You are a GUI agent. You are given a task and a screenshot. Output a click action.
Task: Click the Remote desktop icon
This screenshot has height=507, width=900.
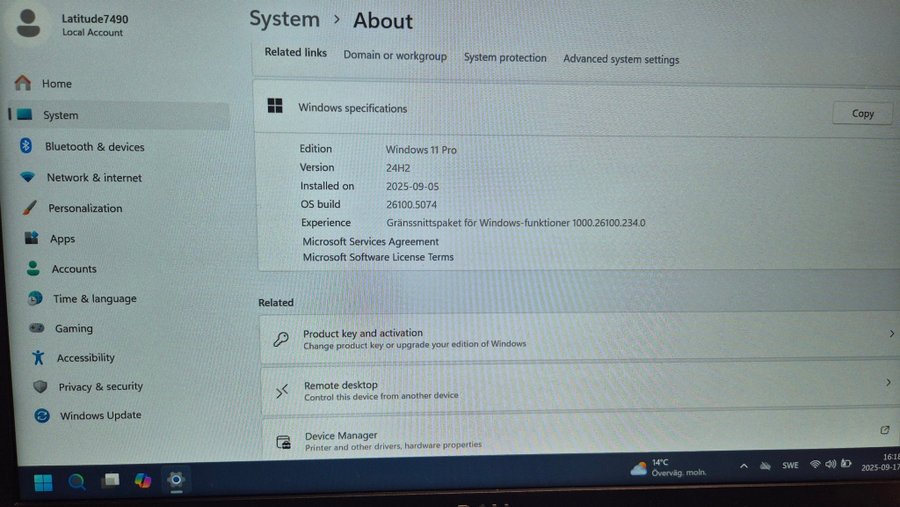[282, 392]
